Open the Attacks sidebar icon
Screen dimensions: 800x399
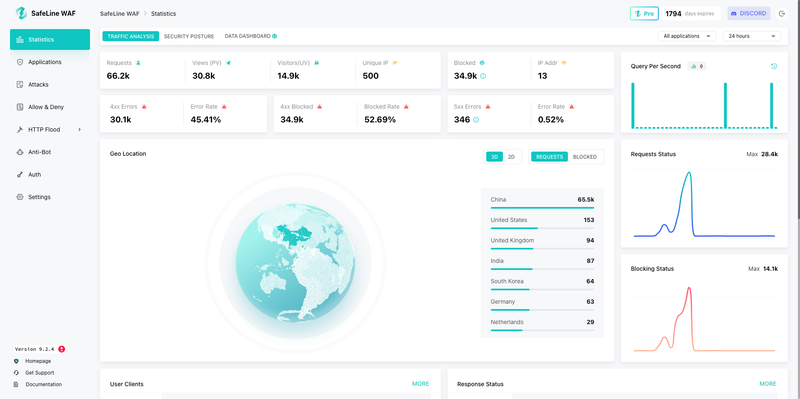(20, 85)
